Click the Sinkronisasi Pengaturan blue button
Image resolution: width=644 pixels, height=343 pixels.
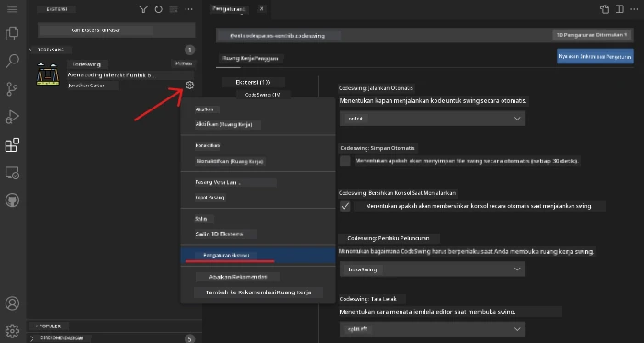tap(595, 56)
